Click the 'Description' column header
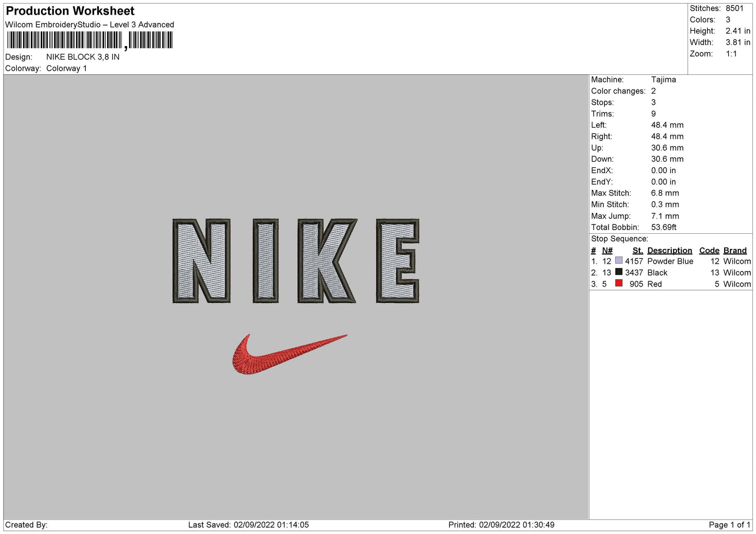The width and height of the screenshot is (756, 534). 670,251
